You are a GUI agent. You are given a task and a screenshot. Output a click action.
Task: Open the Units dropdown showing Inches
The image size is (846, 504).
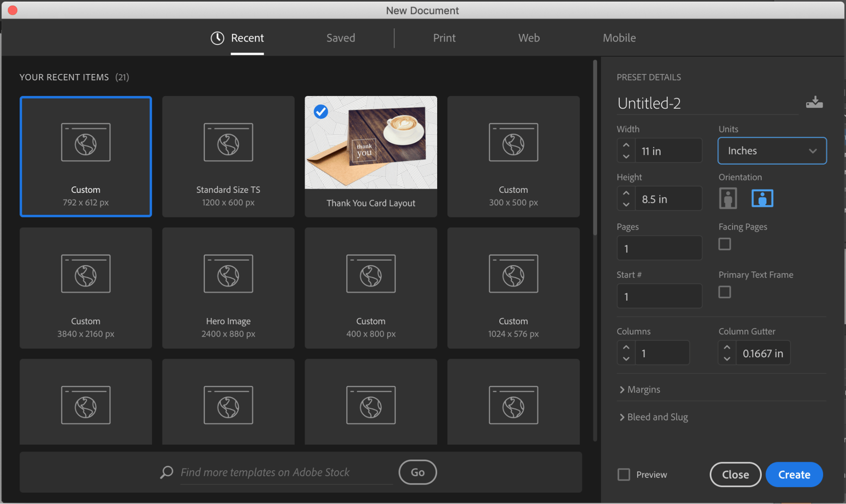coord(772,150)
